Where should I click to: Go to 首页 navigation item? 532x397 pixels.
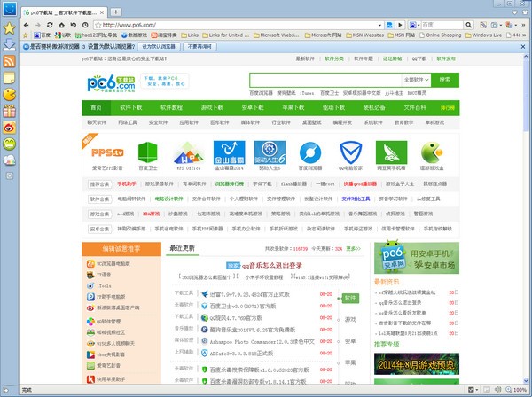(x=96, y=108)
